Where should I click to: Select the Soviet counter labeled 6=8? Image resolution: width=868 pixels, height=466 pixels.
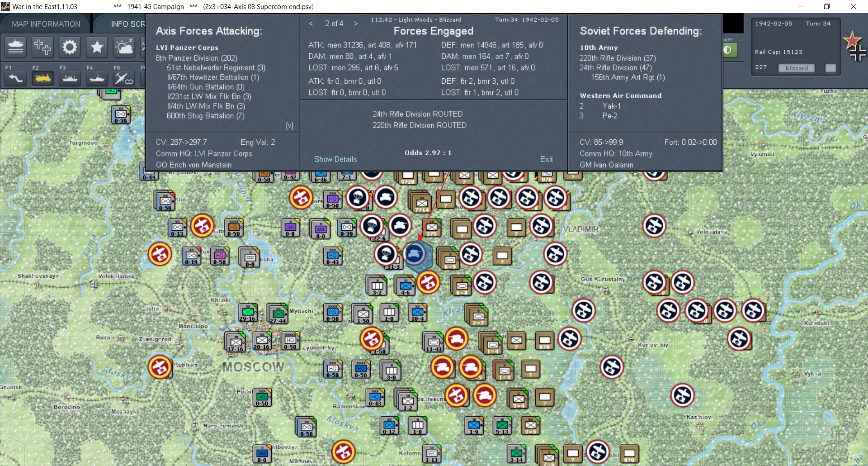(462, 286)
